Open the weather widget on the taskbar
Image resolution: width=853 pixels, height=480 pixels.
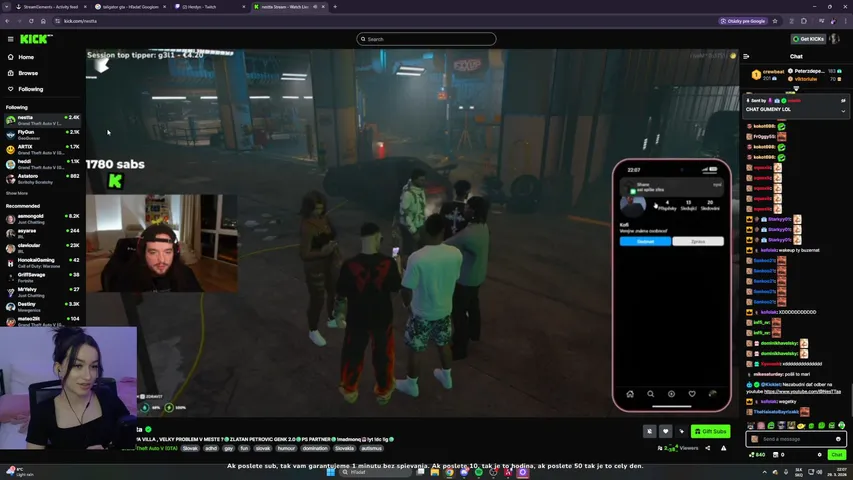19,472
